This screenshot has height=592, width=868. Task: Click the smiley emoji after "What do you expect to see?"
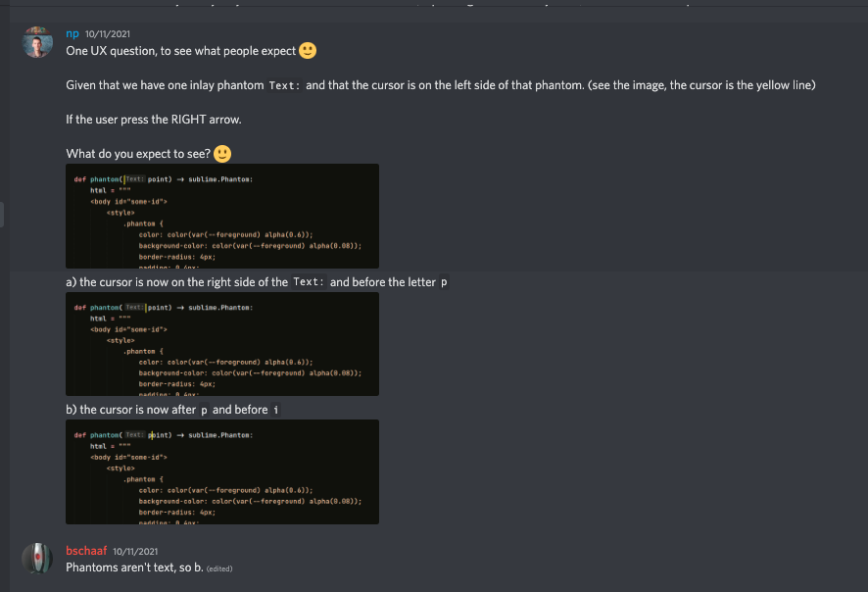(x=222, y=154)
